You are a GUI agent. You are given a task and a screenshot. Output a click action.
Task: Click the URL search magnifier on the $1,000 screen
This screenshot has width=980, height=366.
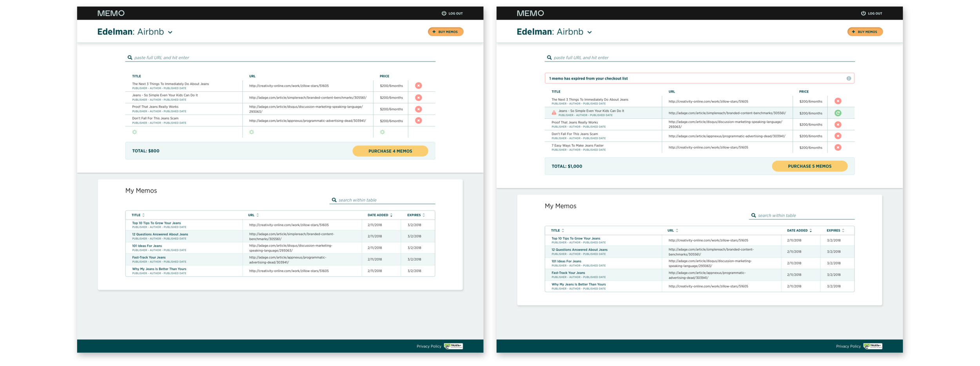549,57
